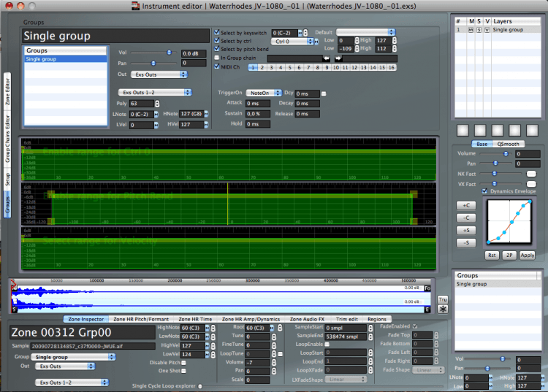This screenshot has width=548, height=392.
Task: Open the group Exs Outs 1-2 dropdown
Action: pos(155,92)
